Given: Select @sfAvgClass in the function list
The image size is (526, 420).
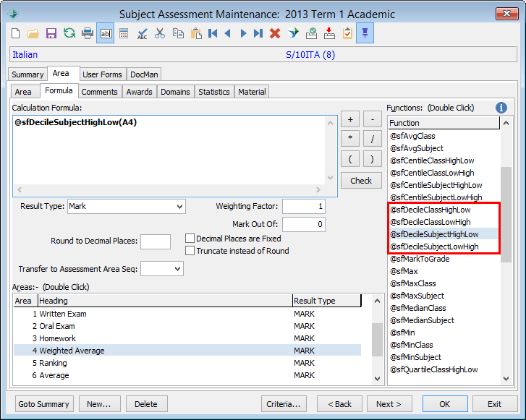Looking at the screenshot, I should click(444, 136).
